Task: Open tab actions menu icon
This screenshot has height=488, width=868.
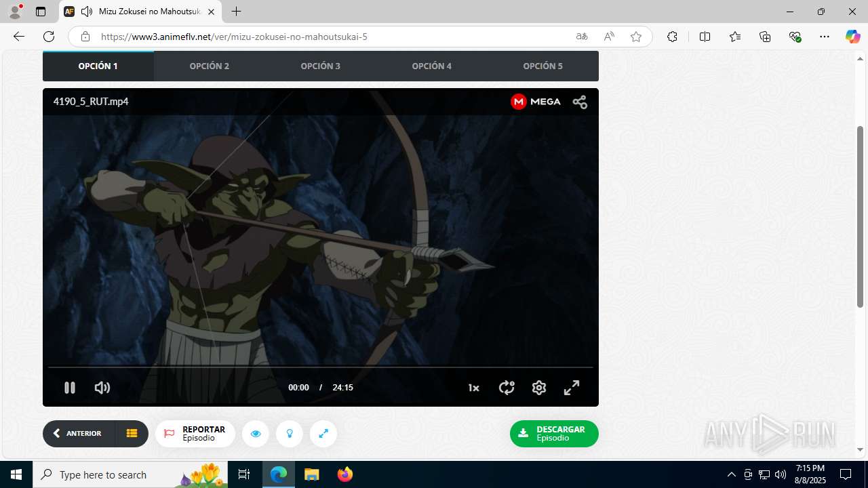Action: (x=41, y=12)
